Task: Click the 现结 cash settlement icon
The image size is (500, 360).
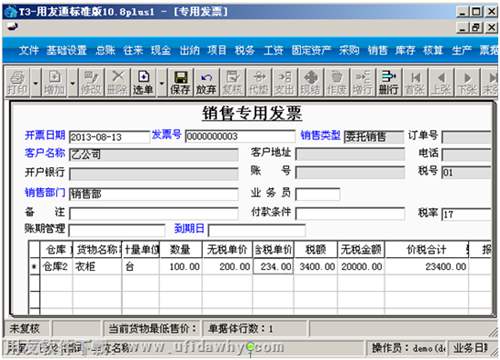Action: point(310,83)
